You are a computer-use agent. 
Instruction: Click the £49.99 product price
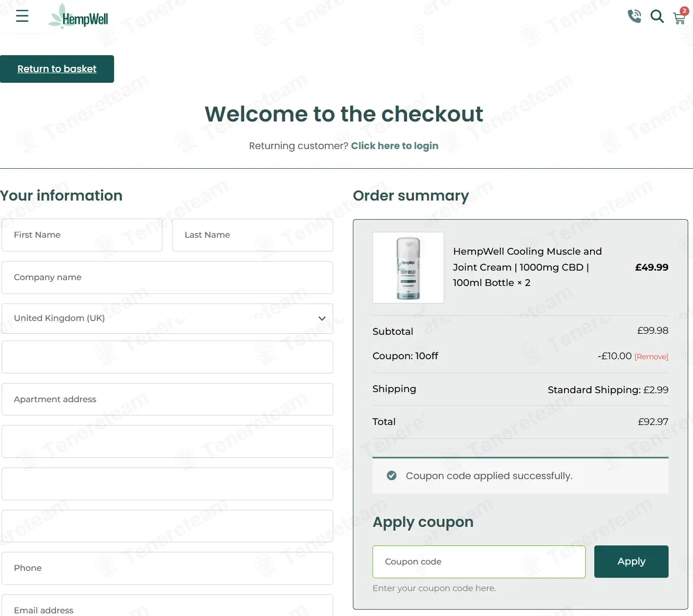click(x=652, y=267)
